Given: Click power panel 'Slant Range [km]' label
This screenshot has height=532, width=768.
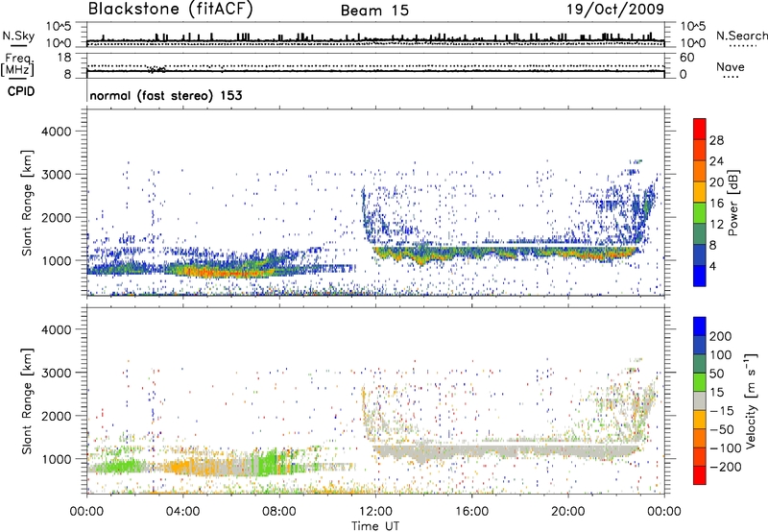Looking at the screenshot, I should point(27,203).
